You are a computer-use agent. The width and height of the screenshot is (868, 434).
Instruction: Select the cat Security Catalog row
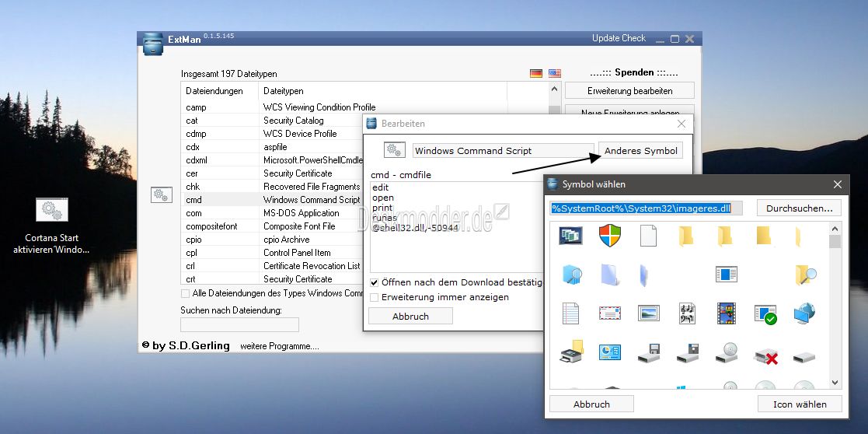click(x=272, y=121)
